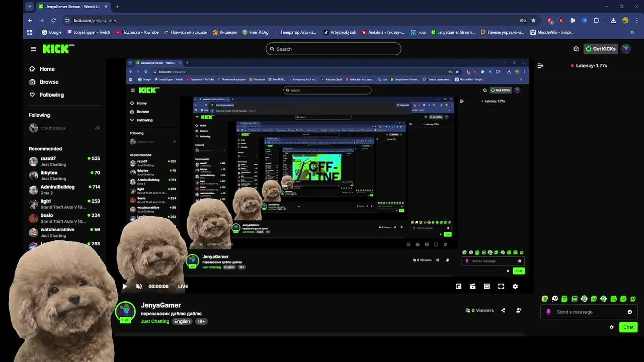The height and width of the screenshot is (362, 644).
Task: Open recommended channel razo97
Action: click(64, 161)
